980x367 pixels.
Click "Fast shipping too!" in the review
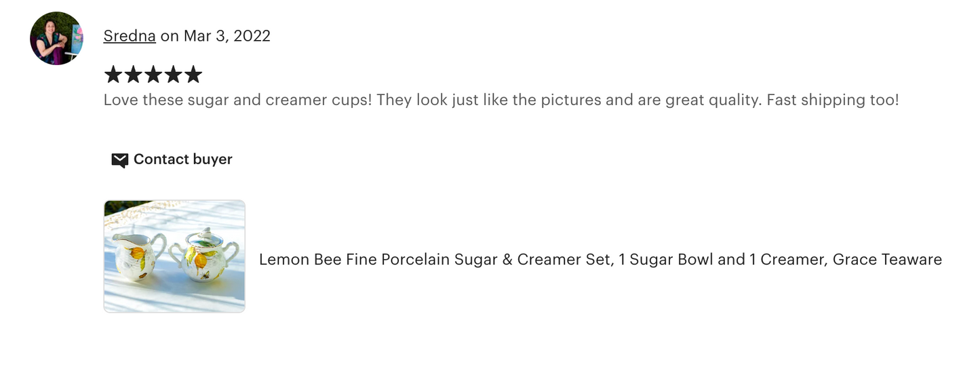click(832, 100)
